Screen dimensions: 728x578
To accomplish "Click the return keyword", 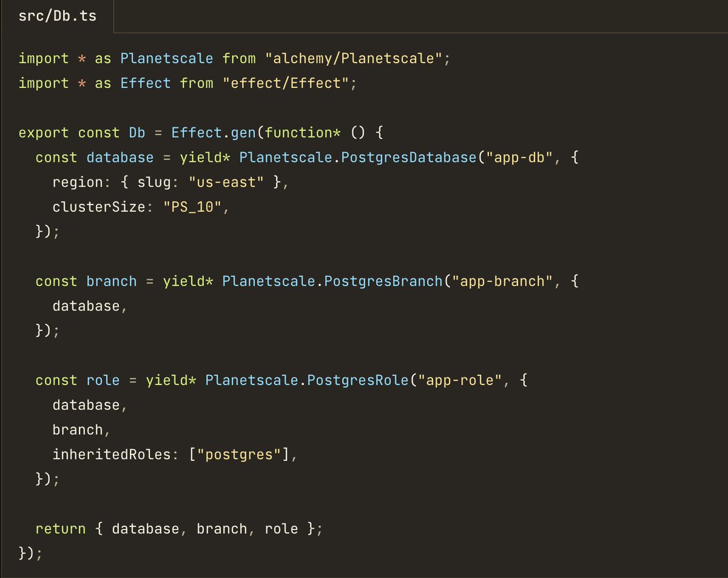I will [61, 529].
